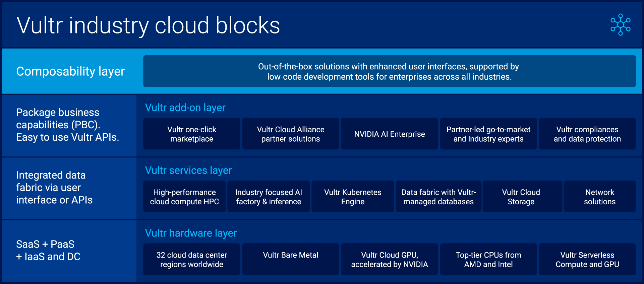Screen dimensions: 644x284
Task: Open 'Vultr compliances and data protection' block
Action: tap(587, 134)
